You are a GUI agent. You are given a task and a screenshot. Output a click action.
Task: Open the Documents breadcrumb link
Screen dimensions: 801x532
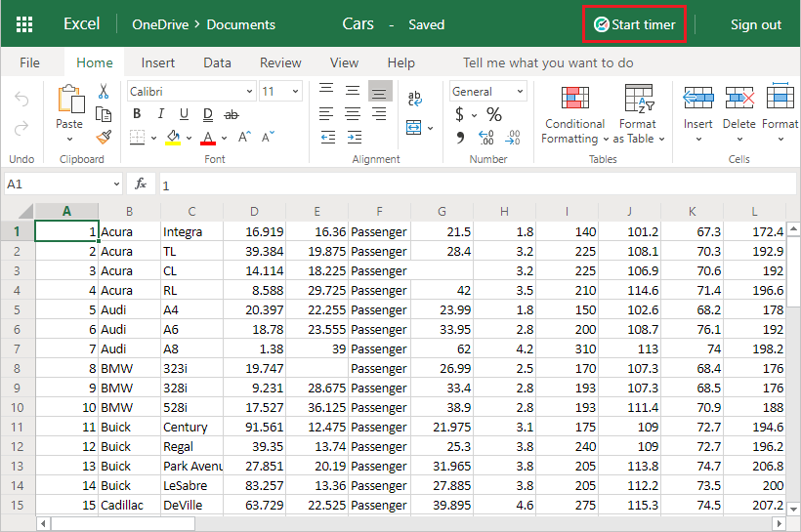tap(240, 24)
